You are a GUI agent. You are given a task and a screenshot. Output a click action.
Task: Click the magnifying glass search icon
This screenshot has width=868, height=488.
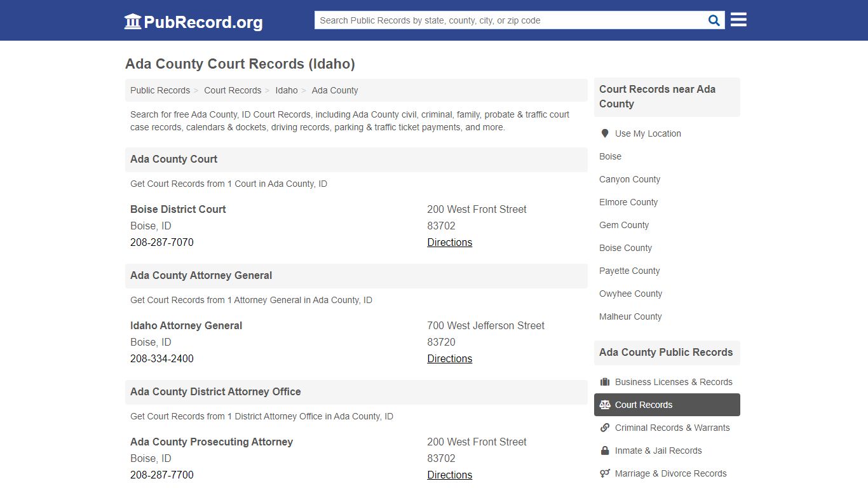[x=714, y=20]
